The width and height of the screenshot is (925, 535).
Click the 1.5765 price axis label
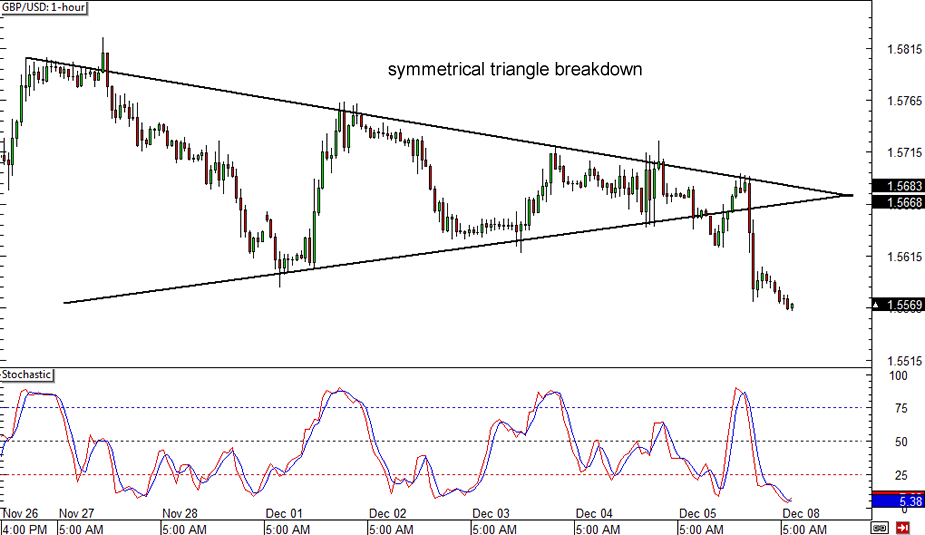[x=904, y=101]
